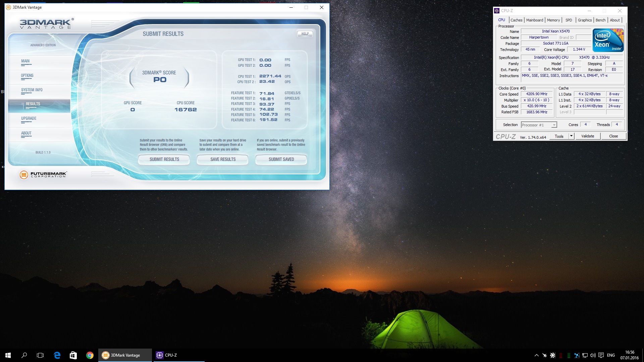Switch to the Memory tab in CPU-Z
This screenshot has height=362, width=644.
(553, 20)
